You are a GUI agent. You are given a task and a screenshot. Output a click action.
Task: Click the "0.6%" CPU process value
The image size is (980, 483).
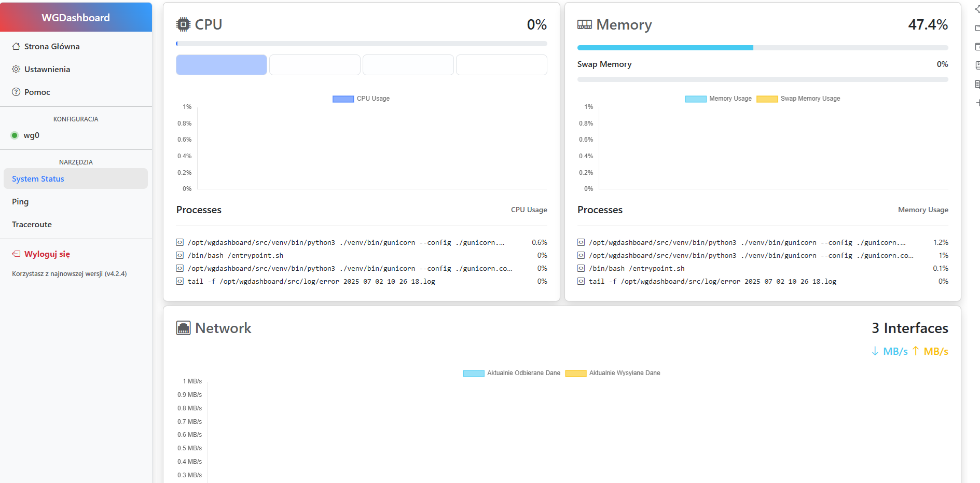tap(540, 242)
